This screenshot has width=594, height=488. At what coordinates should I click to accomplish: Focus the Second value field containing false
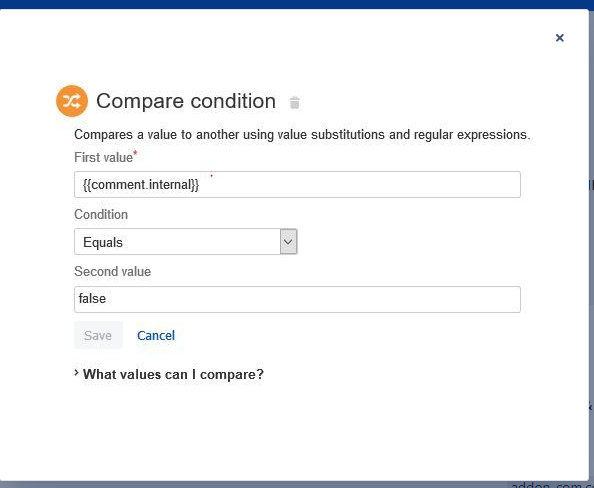coord(297,299)
